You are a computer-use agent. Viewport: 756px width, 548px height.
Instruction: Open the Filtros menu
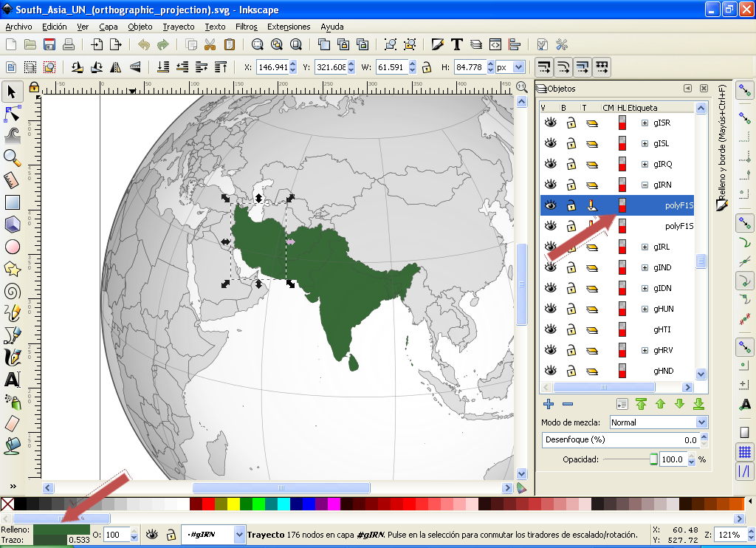[x=247, y=27]
